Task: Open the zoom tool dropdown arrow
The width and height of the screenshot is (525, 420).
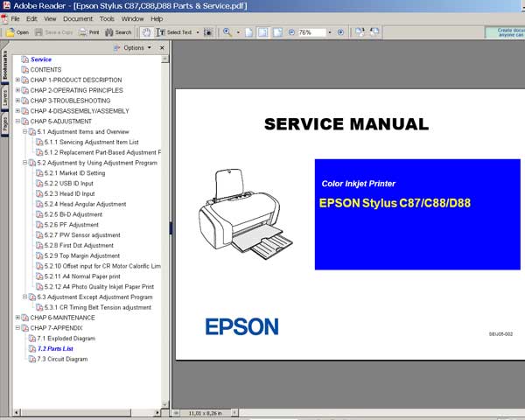Action: click(x=238, y=32)
